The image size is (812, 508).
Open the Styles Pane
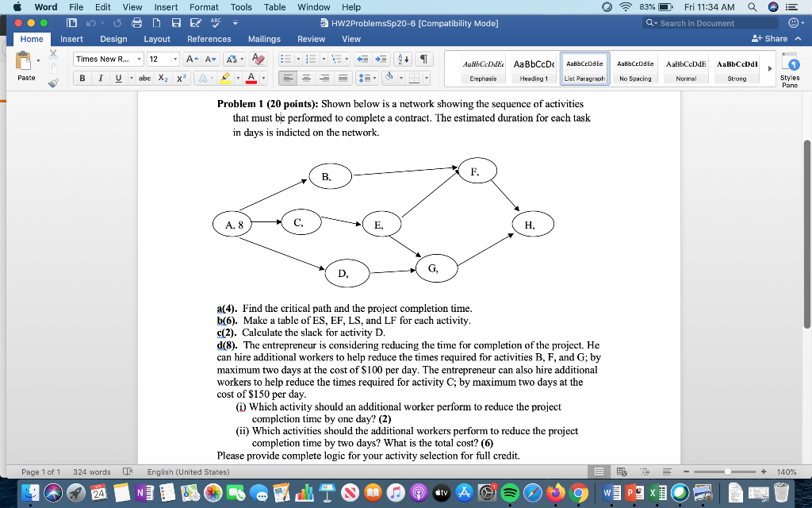click(x=790, y=70)
